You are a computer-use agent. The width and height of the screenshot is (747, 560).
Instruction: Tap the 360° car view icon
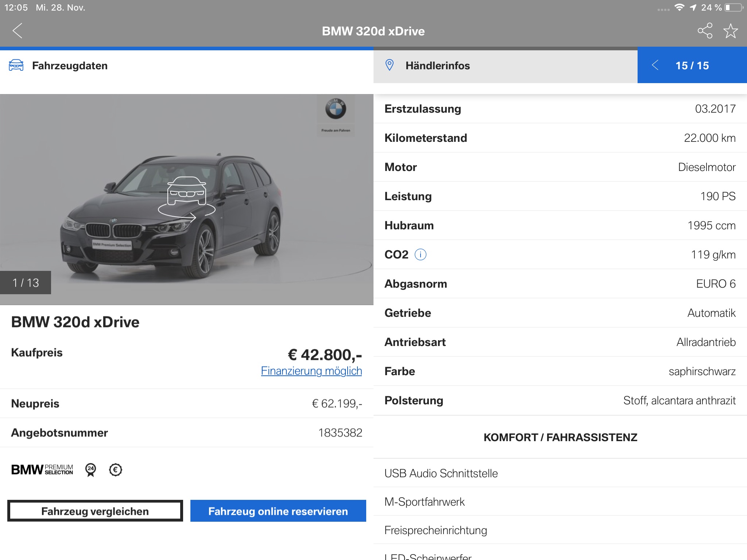click(186, 199)
